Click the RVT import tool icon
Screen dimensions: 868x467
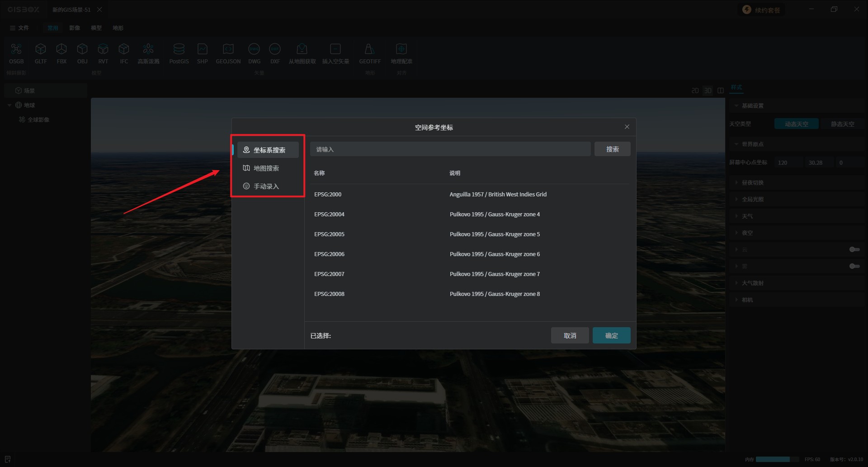click(x=103, y=49)
